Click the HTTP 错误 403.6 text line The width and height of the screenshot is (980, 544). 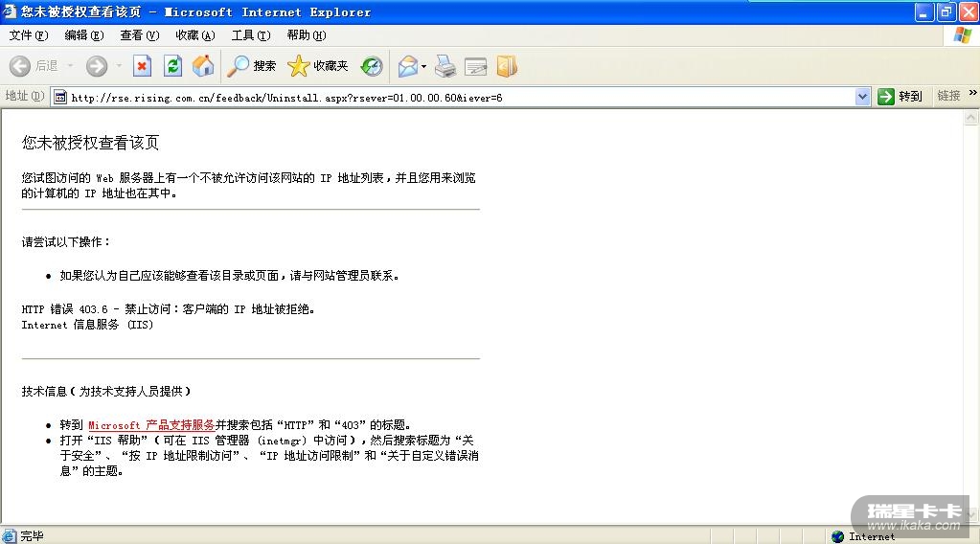(x=169, y=309)
